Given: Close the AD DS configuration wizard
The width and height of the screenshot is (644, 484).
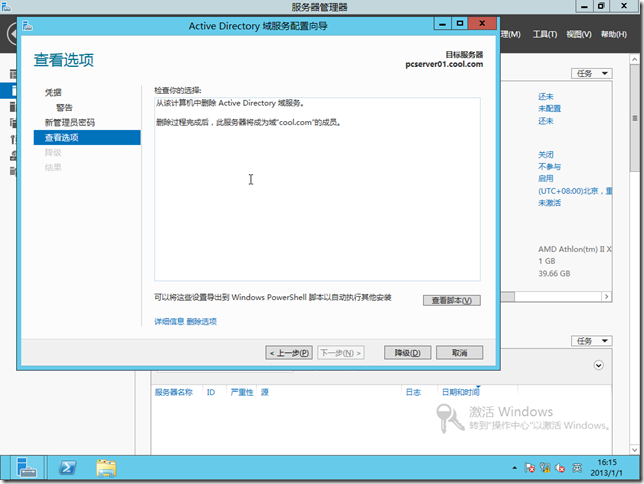Looking at the screenshot, I should coord(482,23).
